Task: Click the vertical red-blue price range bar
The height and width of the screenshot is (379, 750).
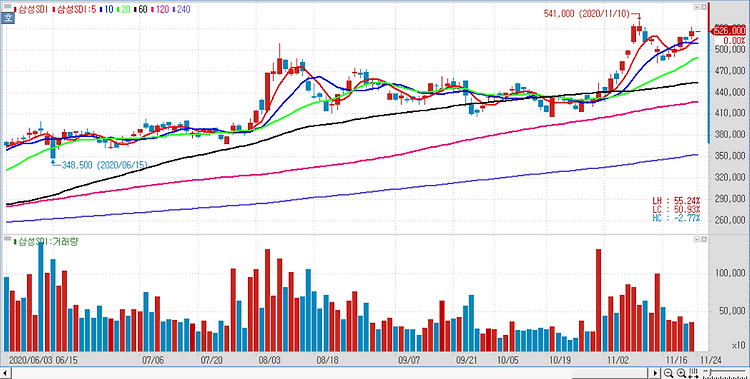Action: (709, 73)
